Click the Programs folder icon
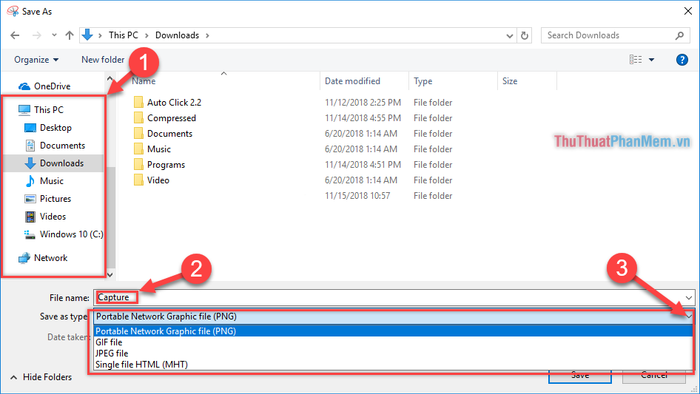The width and height of the screenshot is (700, 394). coord(138,165)
